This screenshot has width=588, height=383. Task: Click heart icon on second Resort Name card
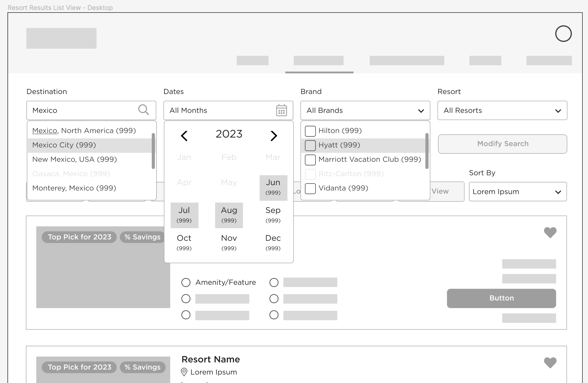tap(550, 363)
